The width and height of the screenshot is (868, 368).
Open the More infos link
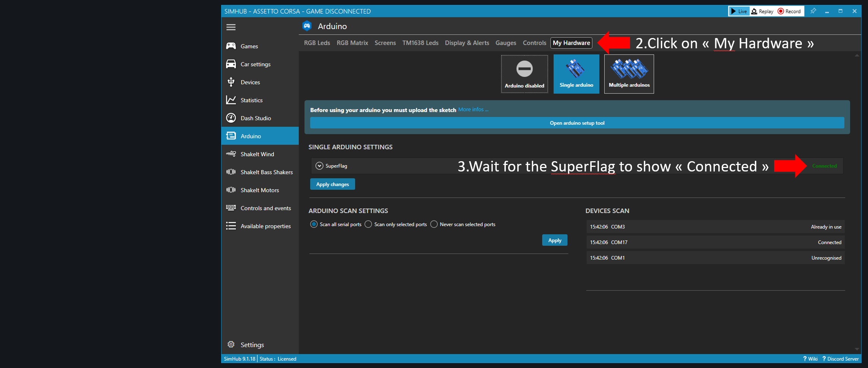(473, 109)
